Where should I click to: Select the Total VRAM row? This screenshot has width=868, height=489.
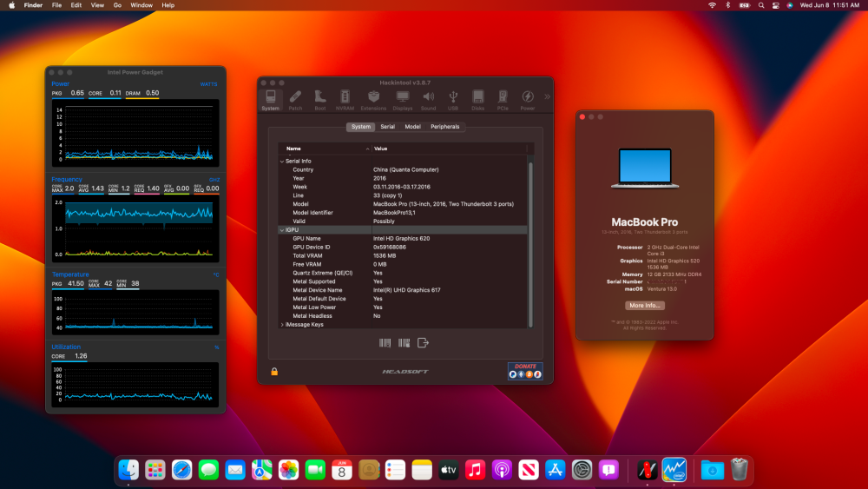coord(403,256)
